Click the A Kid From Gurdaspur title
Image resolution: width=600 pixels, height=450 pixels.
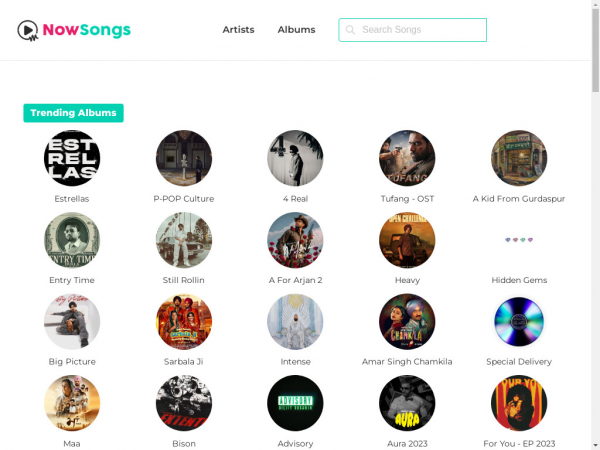click(x=519, y=199)
